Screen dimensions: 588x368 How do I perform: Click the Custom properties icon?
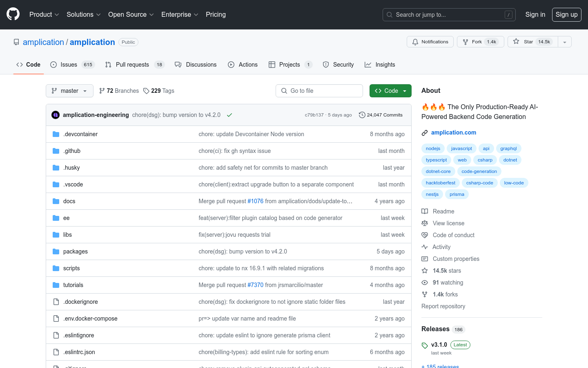coord(425,259)
